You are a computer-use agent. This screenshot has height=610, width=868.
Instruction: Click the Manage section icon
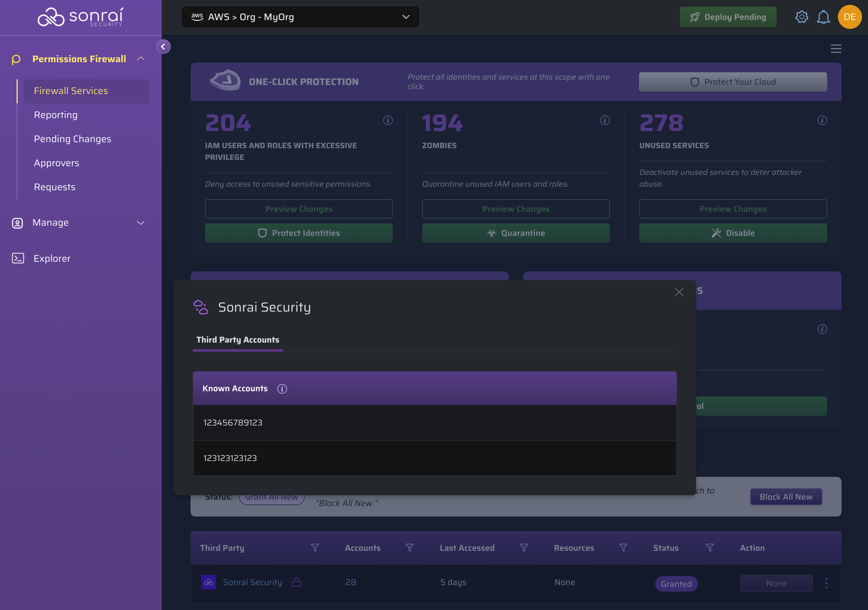coord(17,223)
